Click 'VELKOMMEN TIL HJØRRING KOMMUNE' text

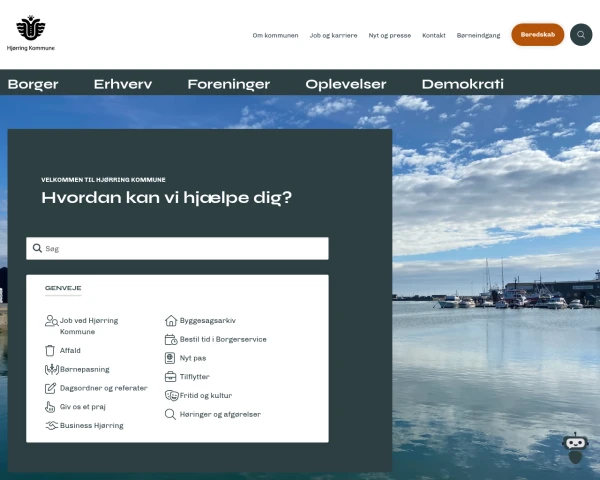[x=103, y=180]
